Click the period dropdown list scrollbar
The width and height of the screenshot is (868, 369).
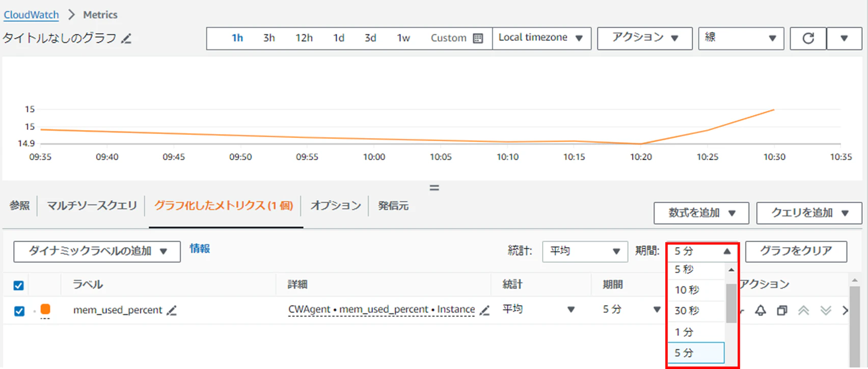click(731, 303)
